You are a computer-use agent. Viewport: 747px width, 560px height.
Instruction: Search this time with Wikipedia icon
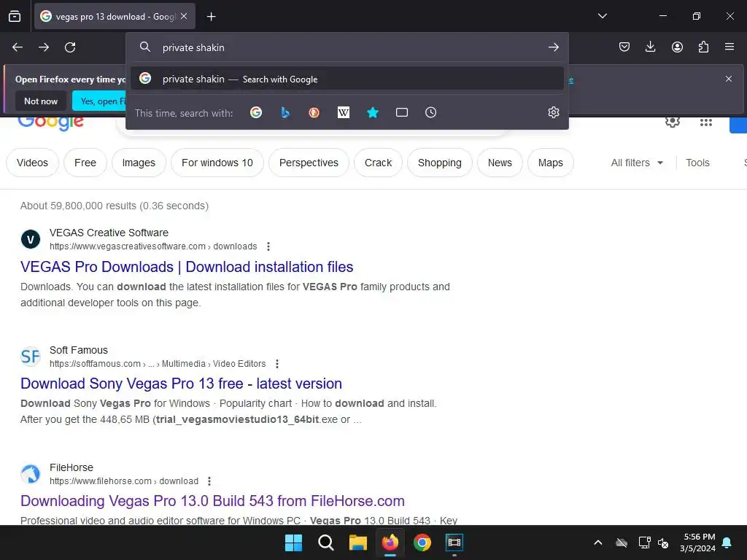(343, 112)
